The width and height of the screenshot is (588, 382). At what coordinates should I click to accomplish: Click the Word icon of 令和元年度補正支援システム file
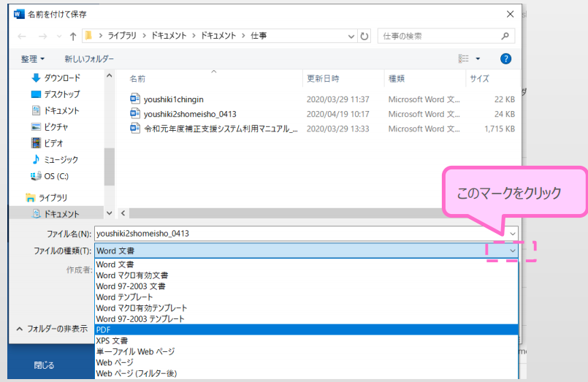click(134, 129)
